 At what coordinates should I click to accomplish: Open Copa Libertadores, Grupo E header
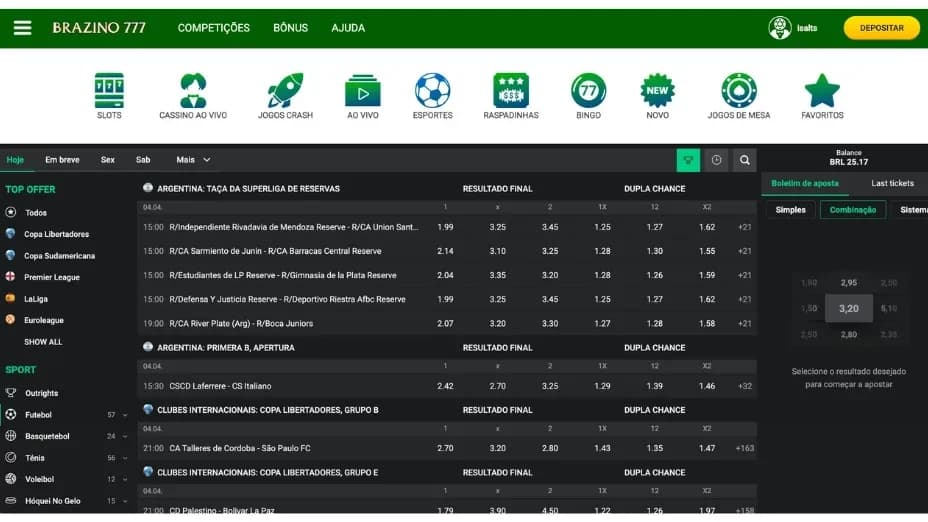(268, 473)
